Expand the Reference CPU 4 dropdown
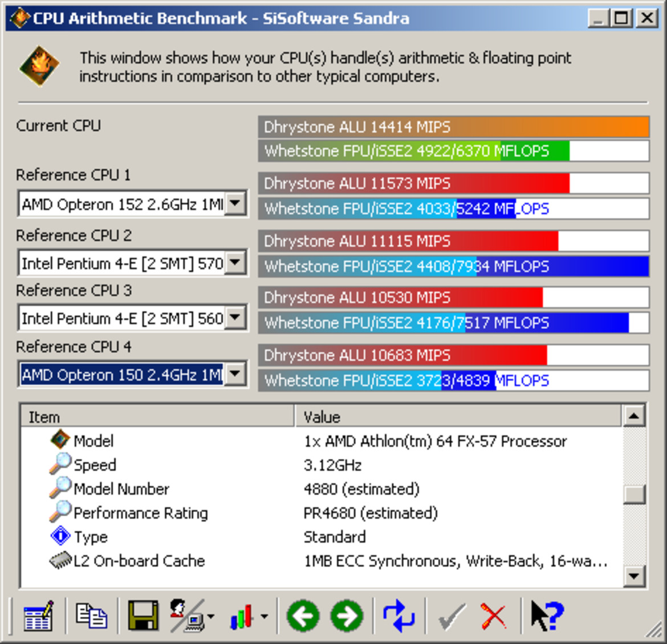667x644 pixels. click(235, 374)
